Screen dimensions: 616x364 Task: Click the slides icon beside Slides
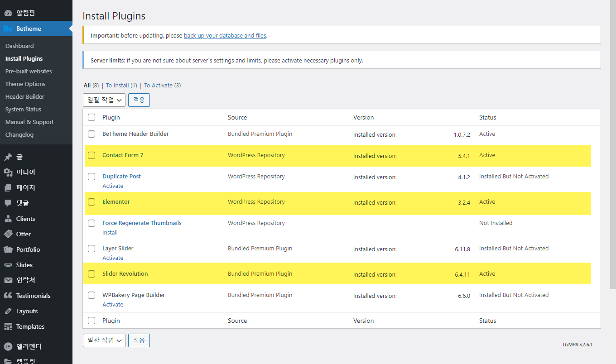click(8, 265)
